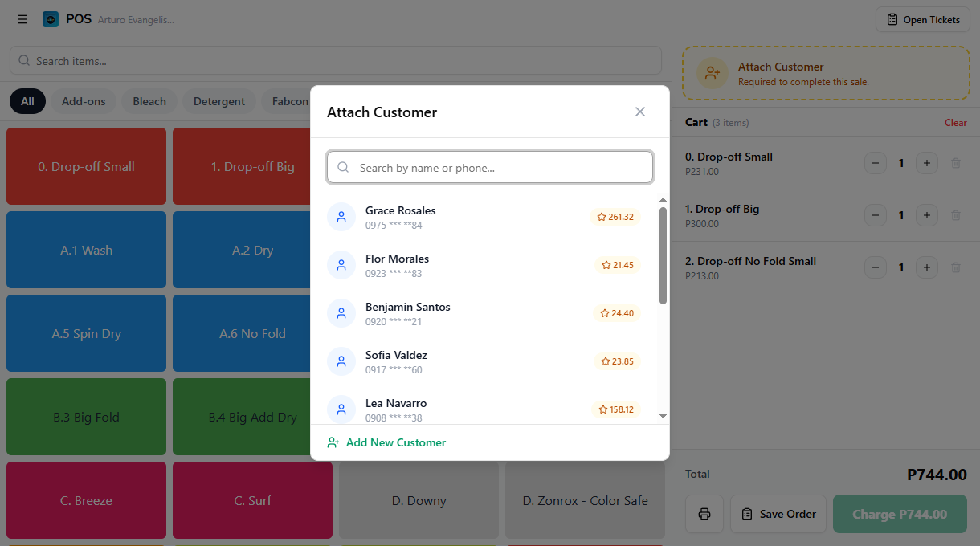Click the add-person icon in Attach Customer banner
The image size is (980, 546).
712,73
